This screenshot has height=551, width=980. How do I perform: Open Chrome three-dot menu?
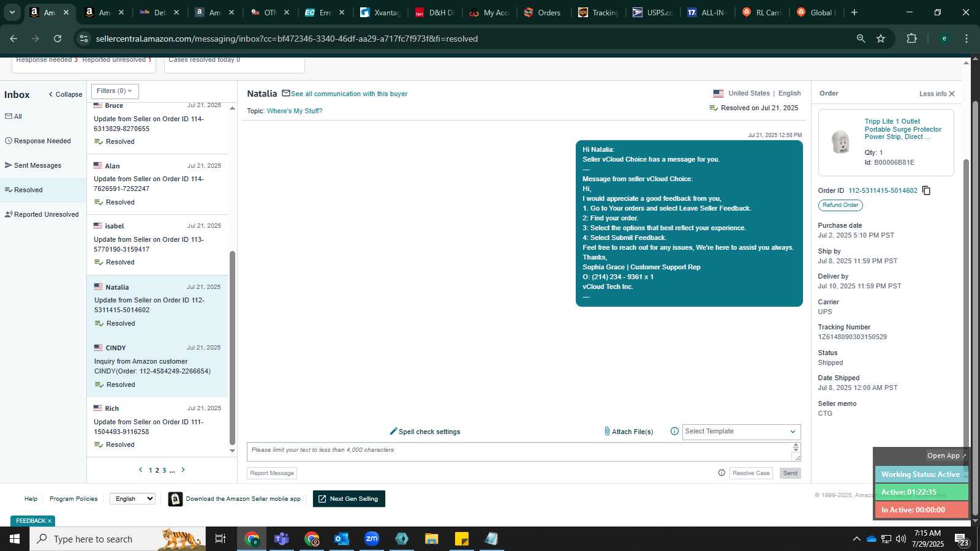pyautogui.click(x=967, y=39)
